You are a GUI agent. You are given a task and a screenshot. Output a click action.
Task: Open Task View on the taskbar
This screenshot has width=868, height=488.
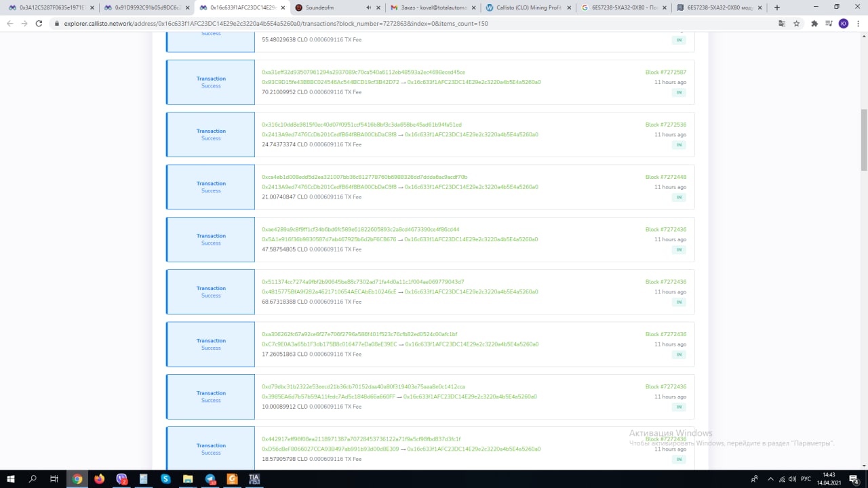coord(54,479)
